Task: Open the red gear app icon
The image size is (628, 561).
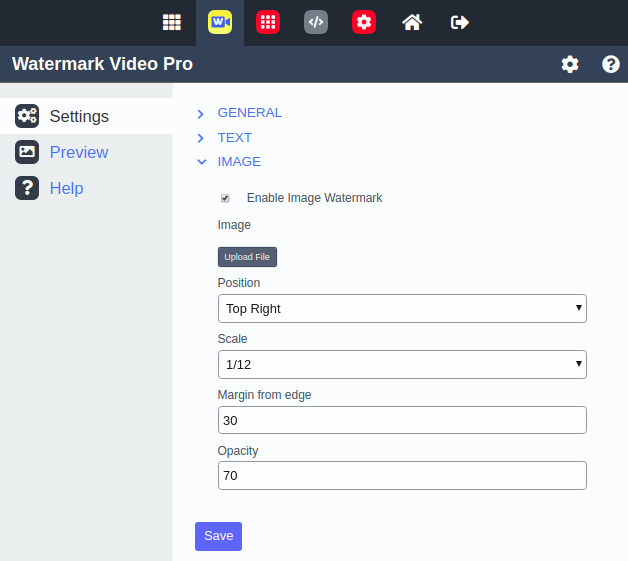Action: pyautogui.click(x=364, y=22)
